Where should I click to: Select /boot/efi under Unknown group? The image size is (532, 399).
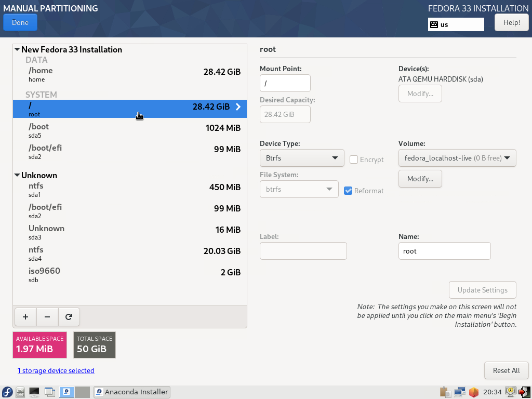[x=130, y=211]
